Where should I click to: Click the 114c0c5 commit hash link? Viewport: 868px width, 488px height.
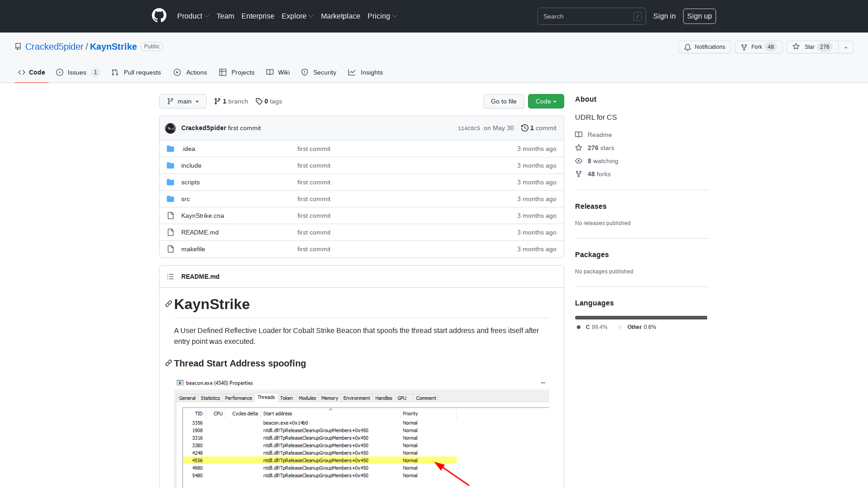(469, 128)
